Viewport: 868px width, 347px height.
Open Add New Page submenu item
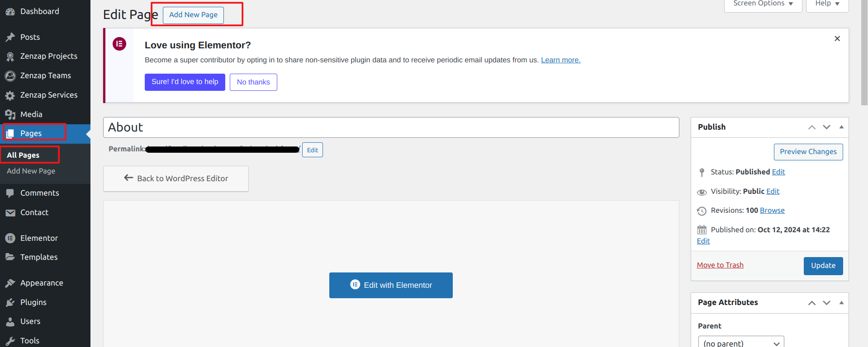31,171
